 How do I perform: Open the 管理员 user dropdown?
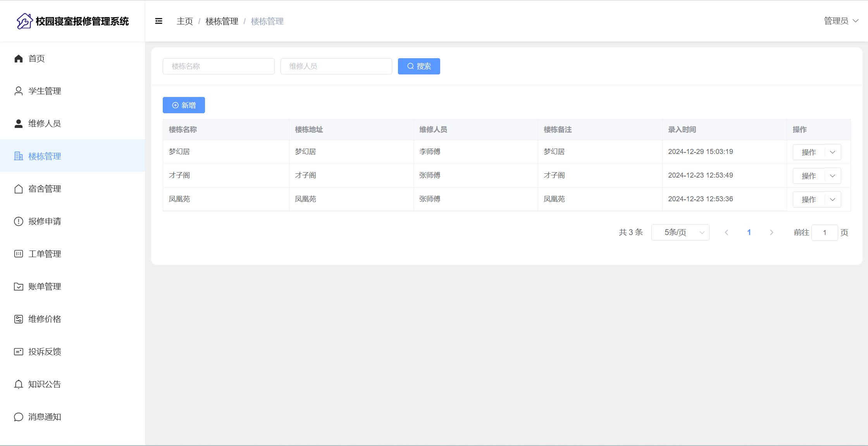tap(841, 21)
